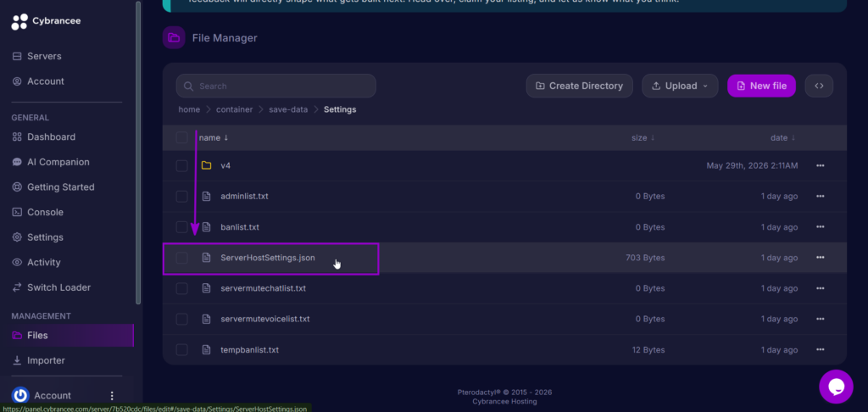The width and height of the screenshot is (868, 412).
Task: Open tempbanlist.txt file
Action: click(250, 350)
